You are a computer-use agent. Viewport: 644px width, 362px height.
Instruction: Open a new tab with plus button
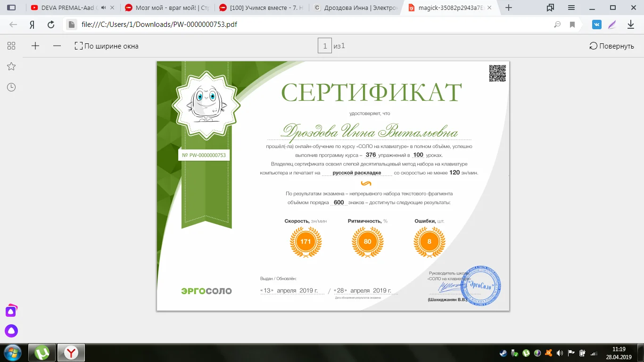tap(509, 8)
